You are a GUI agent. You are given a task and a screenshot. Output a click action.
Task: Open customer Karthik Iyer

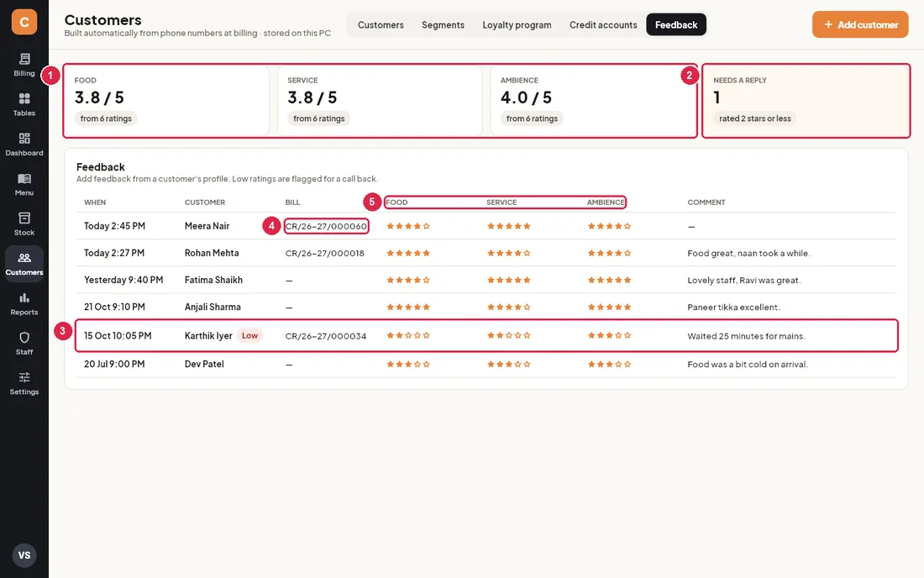pyautogui.click(x=208, y=336)
